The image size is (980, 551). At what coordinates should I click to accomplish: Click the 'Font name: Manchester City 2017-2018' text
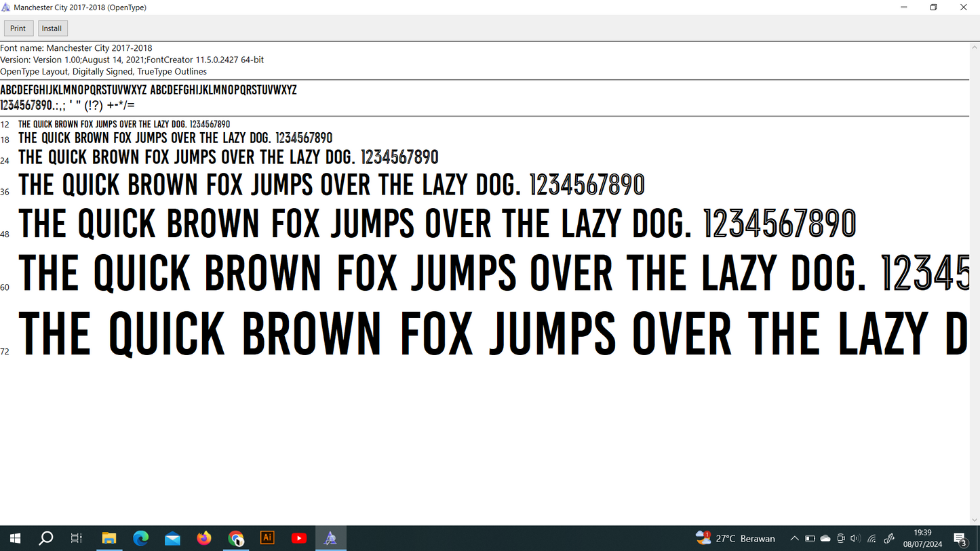coord(76,48)
